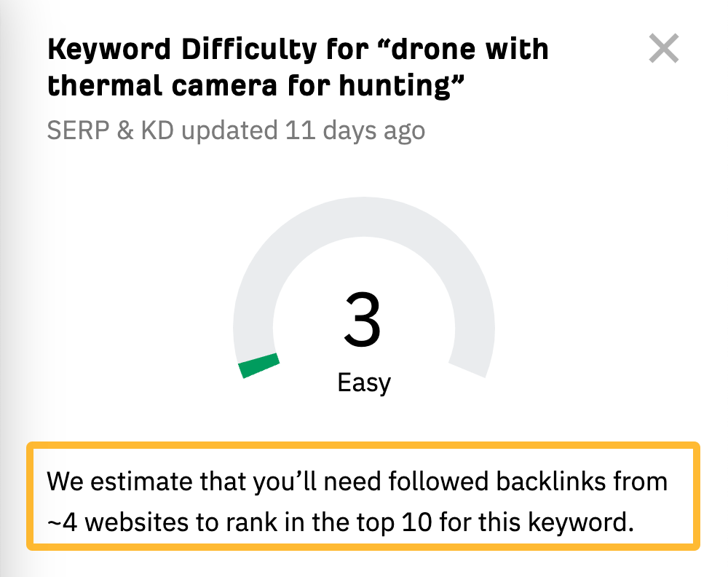Click the large number 3 score
Image resolution: width=728 pixels, height=577 pixels.
tap(364, 319)
